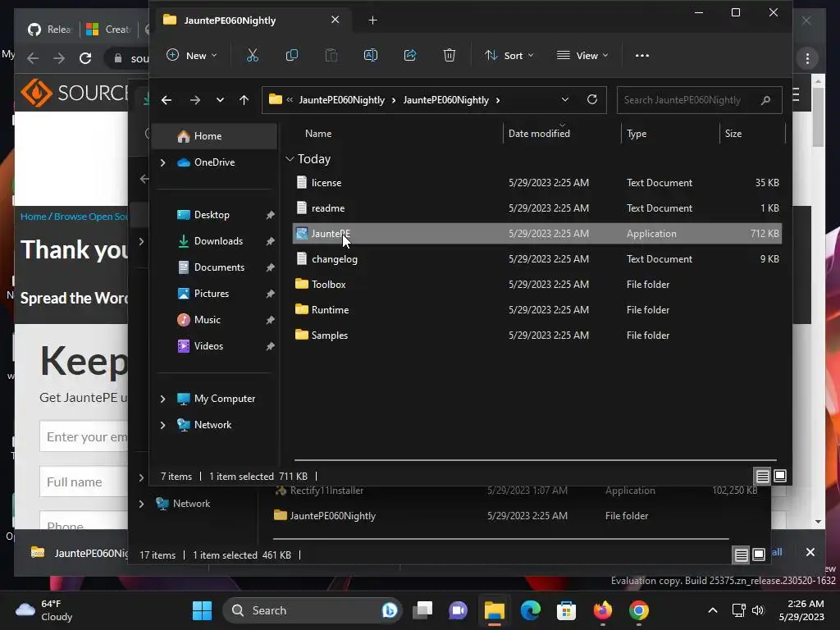The width and height of the screenshot is (840, 630).
Task: Click the Delete trash can icon
Action: [x=450, y=55]
